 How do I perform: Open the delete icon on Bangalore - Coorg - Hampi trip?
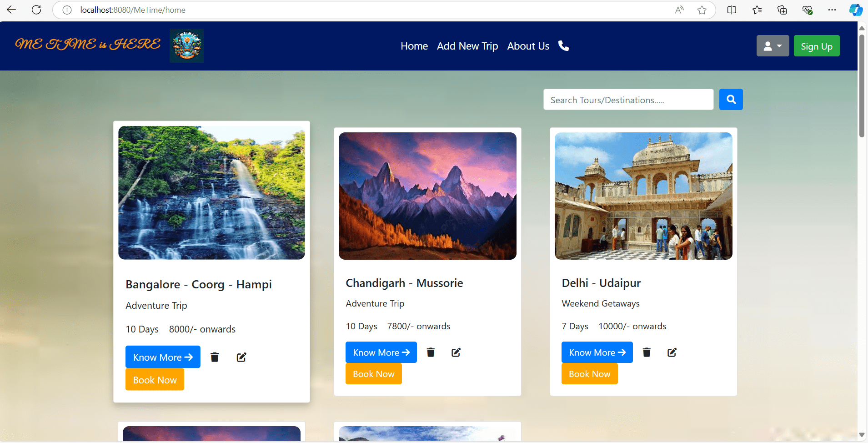coord(215,357)
